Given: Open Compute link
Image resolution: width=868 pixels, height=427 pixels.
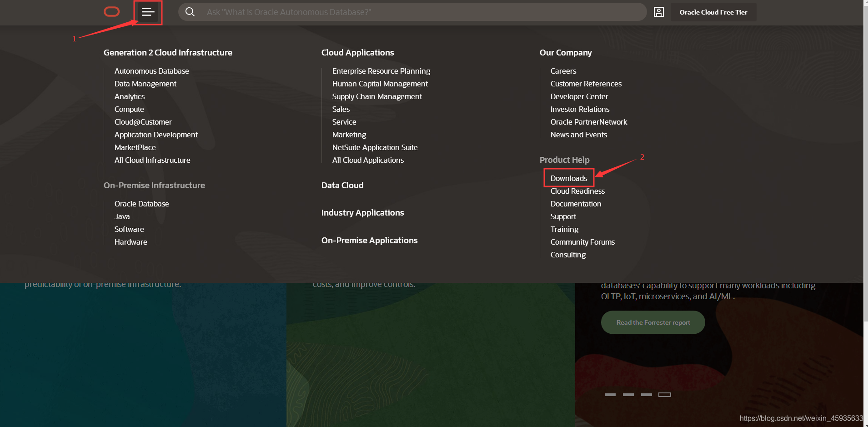Looking at the screenshot, I should [129, 109].
